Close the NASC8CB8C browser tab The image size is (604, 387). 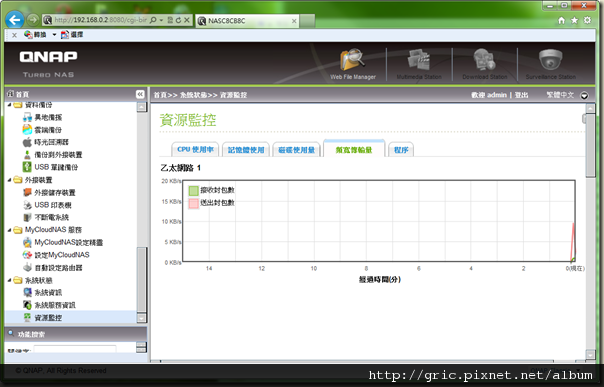[x=294, y=21]
